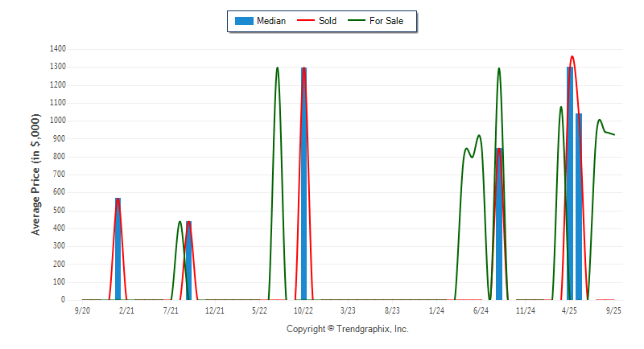Screen dimensions: 644x349
Task: Click the red Sold legend line icon
Action: click(305, 21)
